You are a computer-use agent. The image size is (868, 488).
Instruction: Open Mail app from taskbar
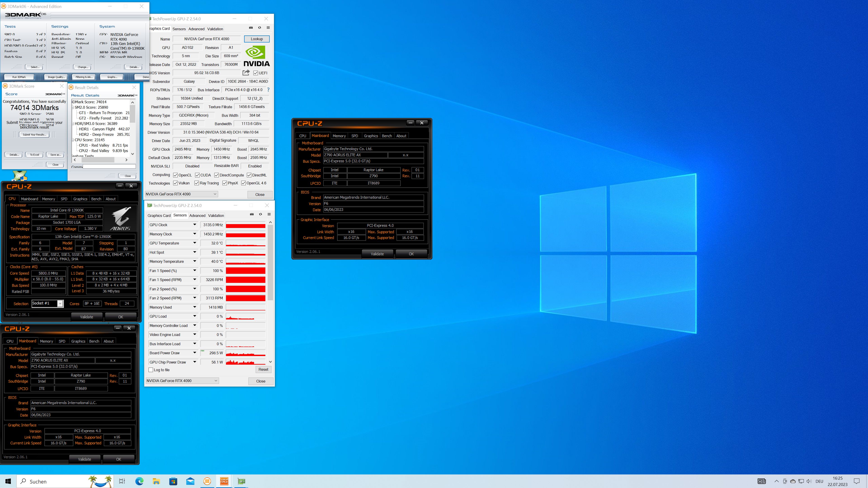pyautogui.click(x=190, y=481)
